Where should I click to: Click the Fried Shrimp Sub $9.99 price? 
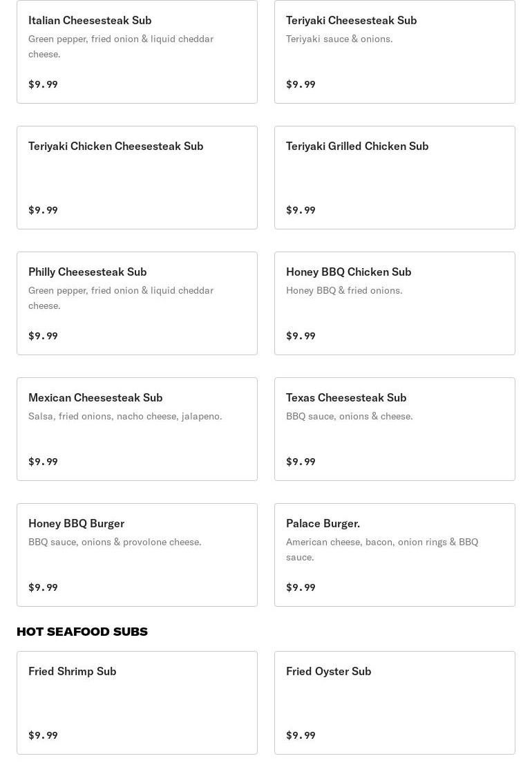[x=43, y=735]
